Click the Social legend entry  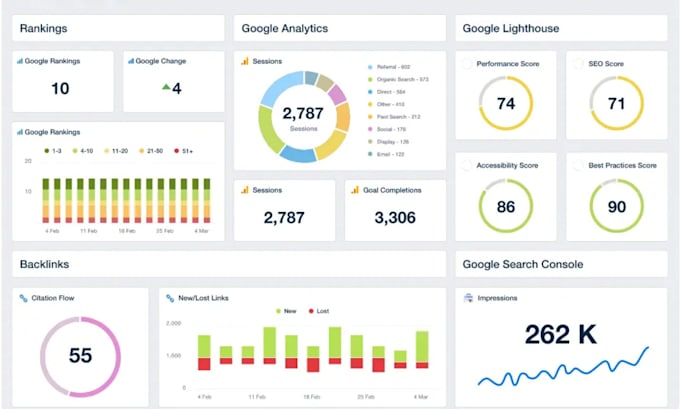click(x=387, y=129)
